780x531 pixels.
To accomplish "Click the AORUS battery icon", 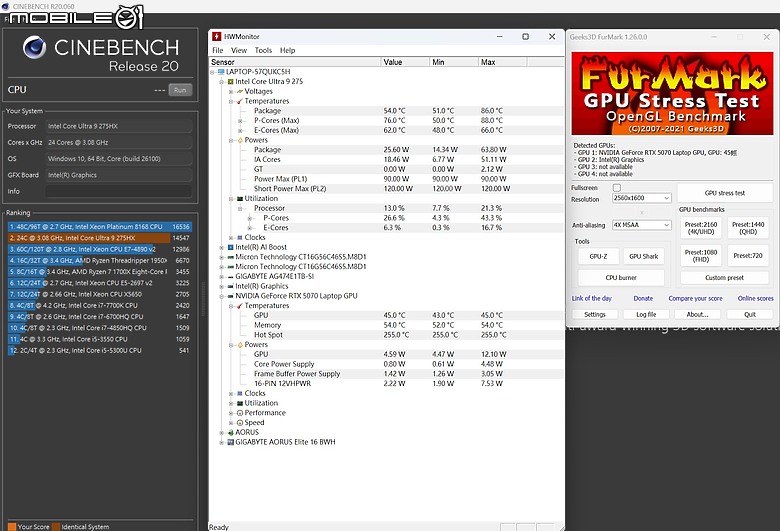I will pos(231,432).
